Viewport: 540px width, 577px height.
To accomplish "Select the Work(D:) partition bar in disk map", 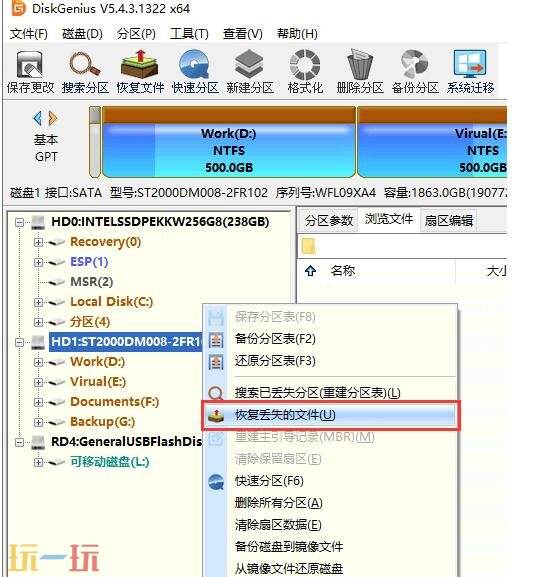I will [229, 142].
